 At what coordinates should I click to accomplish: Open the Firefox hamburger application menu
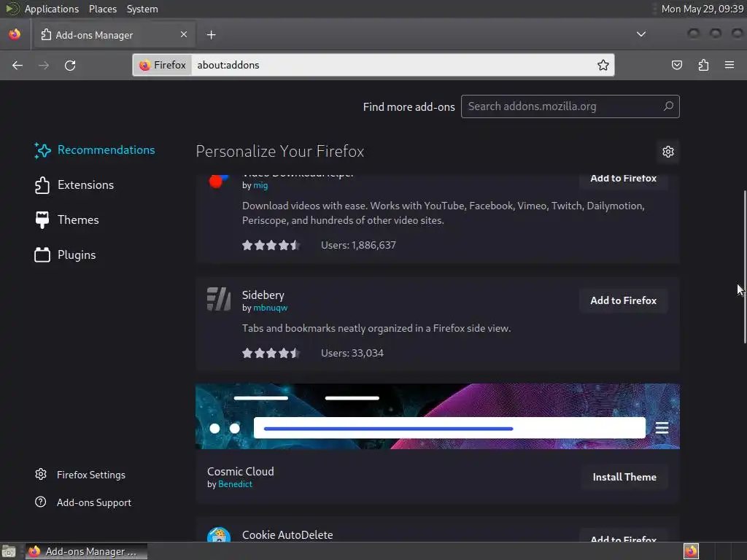tap(729, 65)
